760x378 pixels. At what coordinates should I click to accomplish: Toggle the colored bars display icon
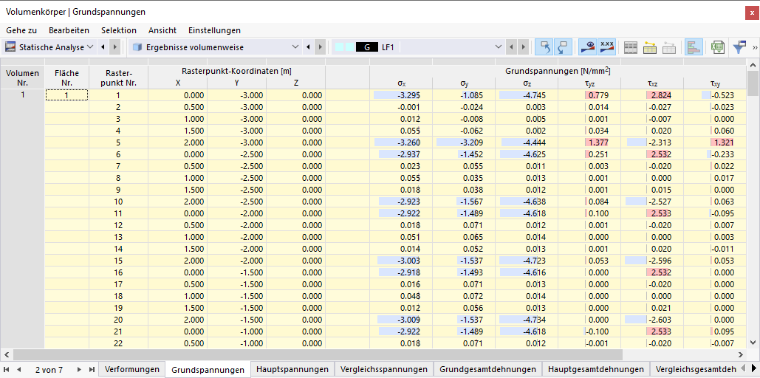click(693, 47)
